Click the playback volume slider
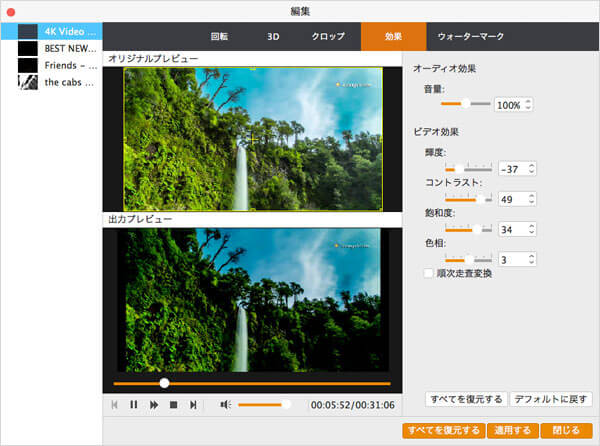This screenshot has width=600, height=446. pyautogui.click(x=264, y=404)
